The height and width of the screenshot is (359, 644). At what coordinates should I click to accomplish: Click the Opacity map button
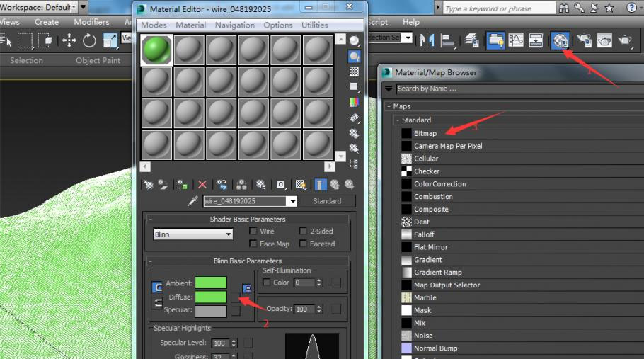tap(336, 309)
